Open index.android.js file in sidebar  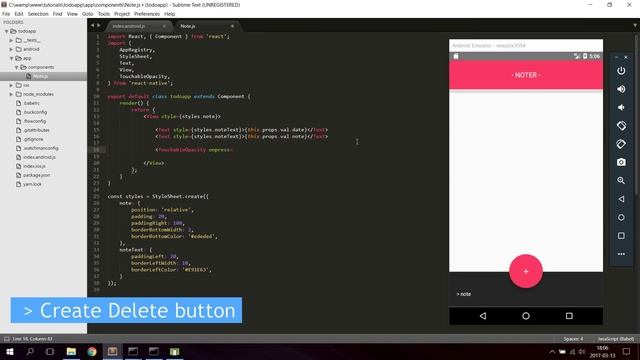point(39,157)
